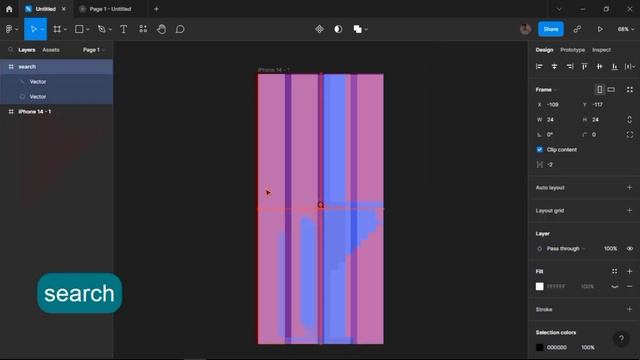Toggle layer visibility eye icon

(x=630, y=249)
